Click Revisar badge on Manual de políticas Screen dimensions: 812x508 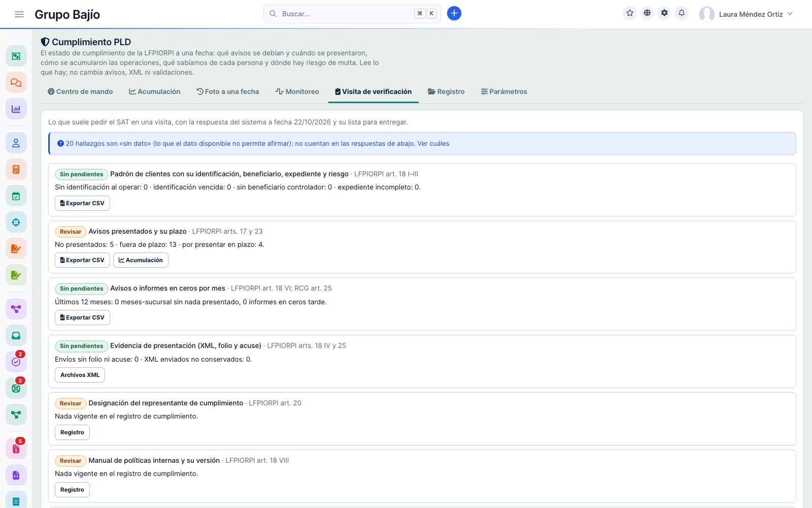71,461
